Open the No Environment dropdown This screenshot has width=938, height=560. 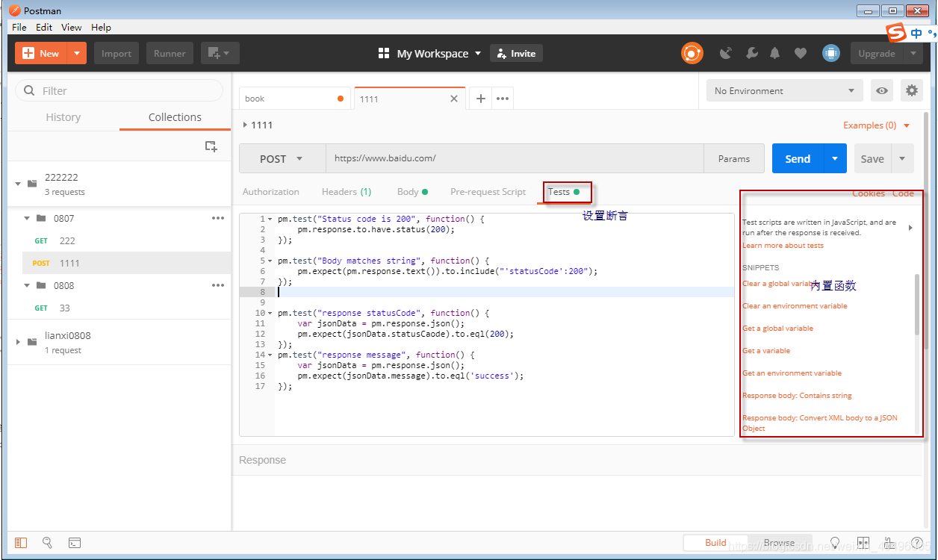pos(785,90)
